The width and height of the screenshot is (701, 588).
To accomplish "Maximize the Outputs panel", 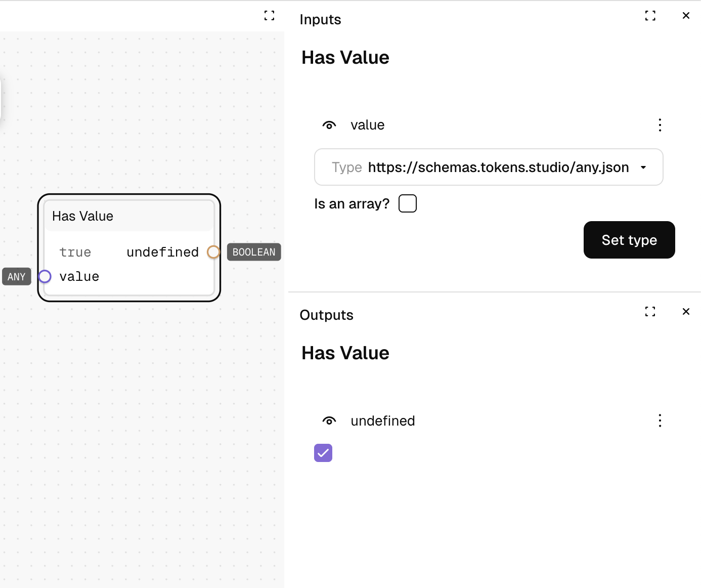I will pyautogui.click(x=650, y=312).
